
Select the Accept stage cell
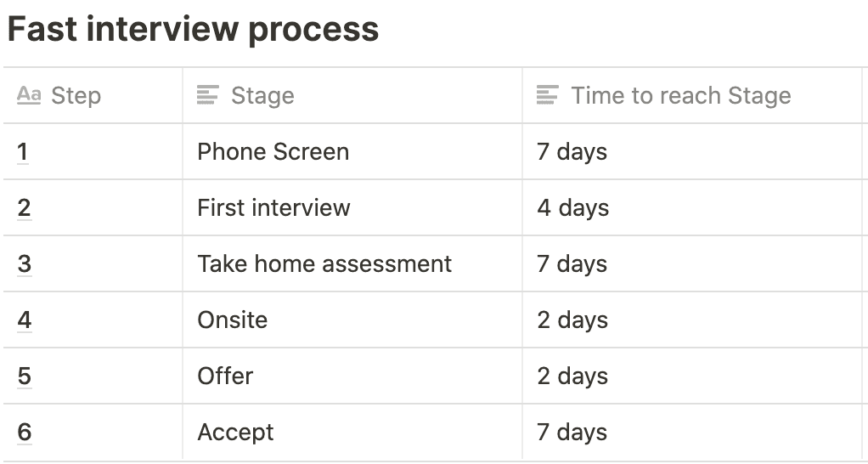[352, 432]
